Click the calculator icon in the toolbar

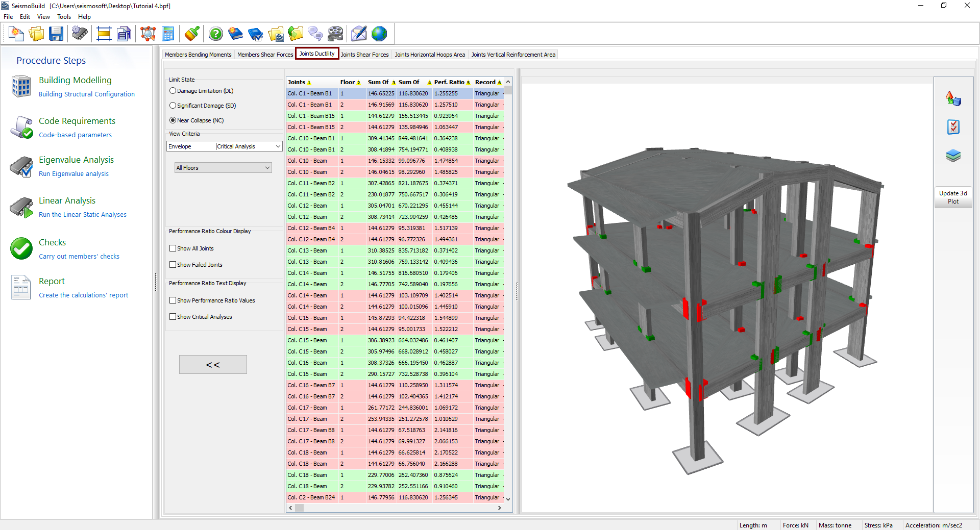[168, 34]
